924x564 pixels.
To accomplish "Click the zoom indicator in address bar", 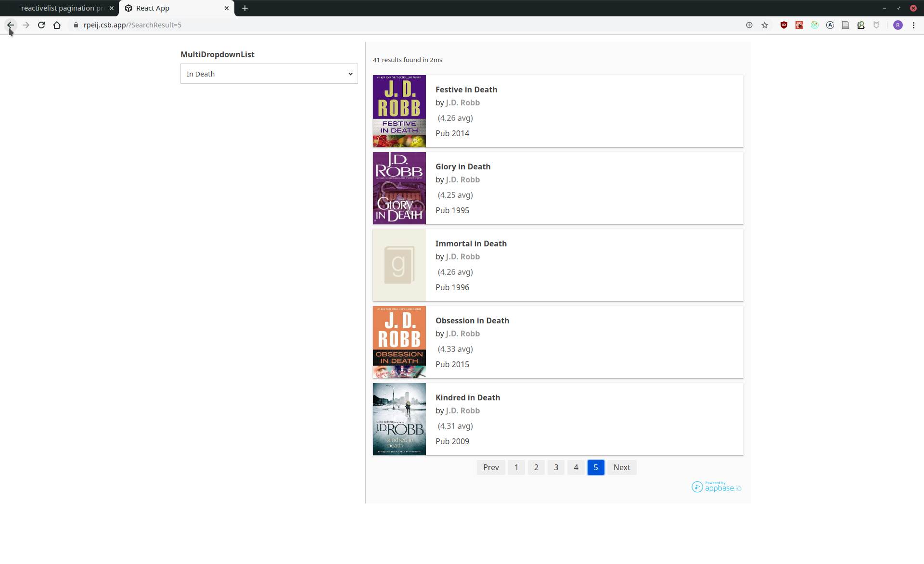I will [x=749, y=25].
